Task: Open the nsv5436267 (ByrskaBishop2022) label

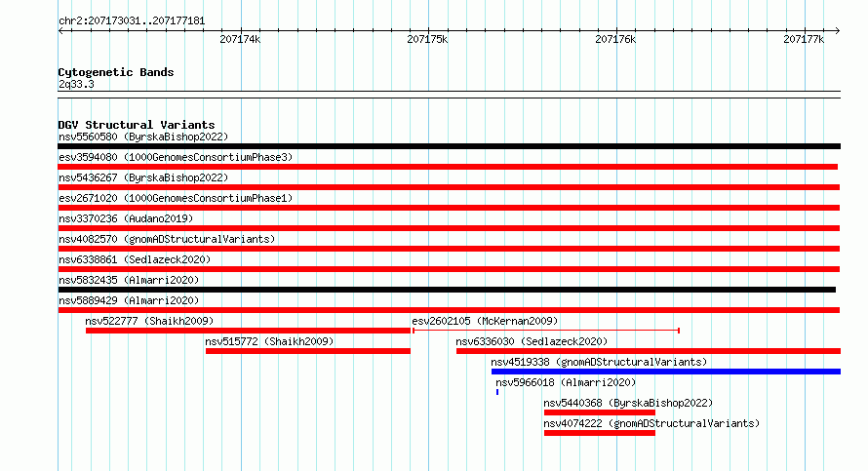Action: [143, 177]
